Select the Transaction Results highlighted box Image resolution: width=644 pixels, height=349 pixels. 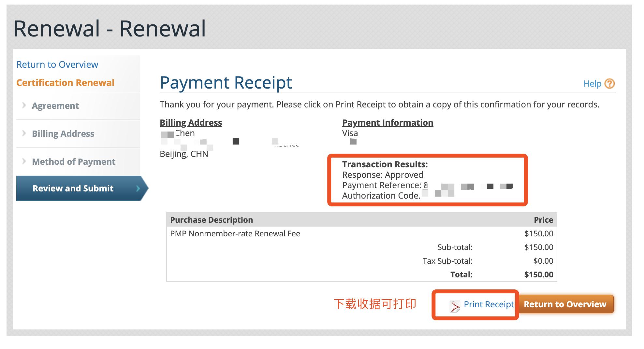(427, 179)
